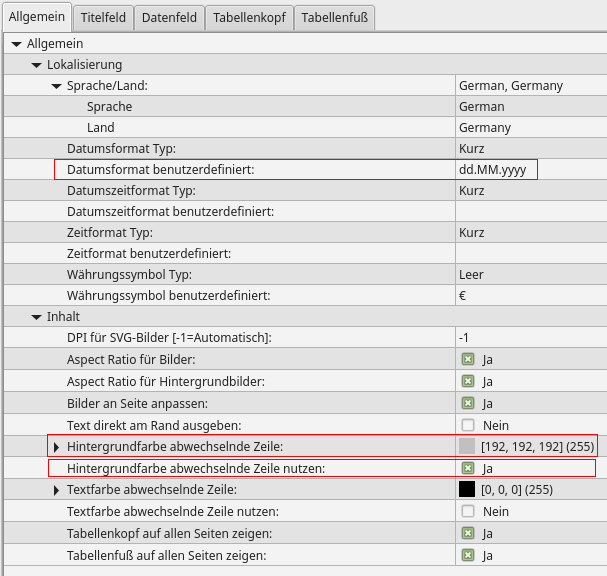Expand Hintergrundfarbe abwechselnde Zeile property
The width and height of the screenshot is (607, 576).
(56, 446)
